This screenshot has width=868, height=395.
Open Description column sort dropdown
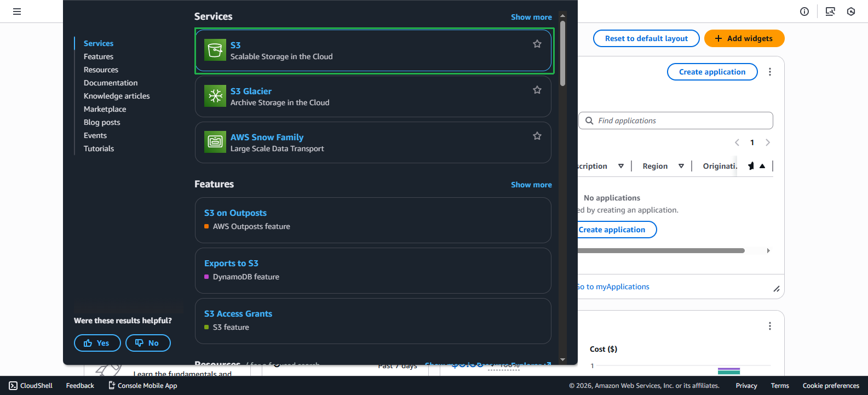tap(621, 166)
